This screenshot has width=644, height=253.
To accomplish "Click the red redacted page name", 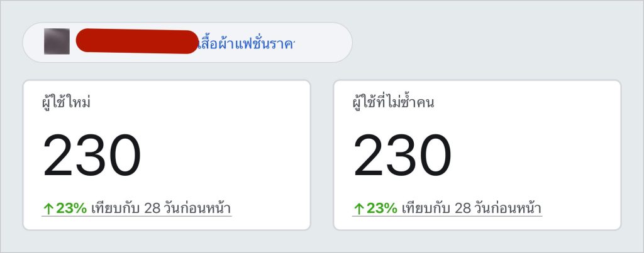I will [x=137, y=41].
